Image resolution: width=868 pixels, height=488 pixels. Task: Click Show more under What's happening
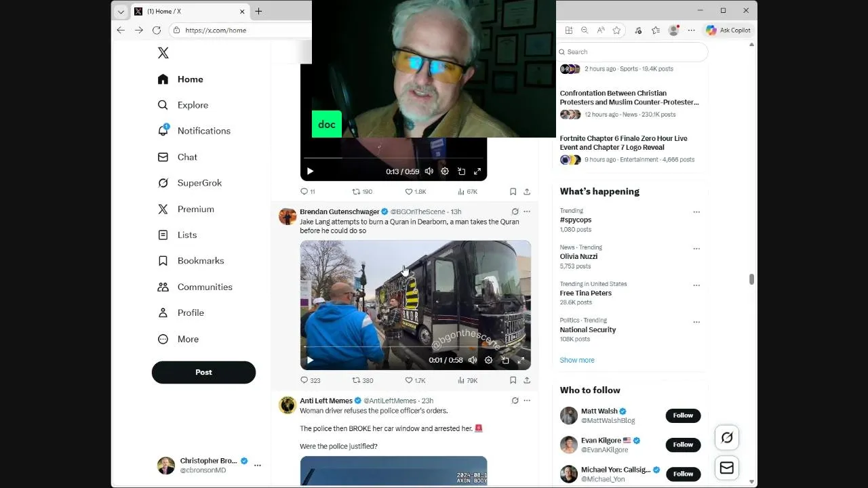tap(577, 360)
